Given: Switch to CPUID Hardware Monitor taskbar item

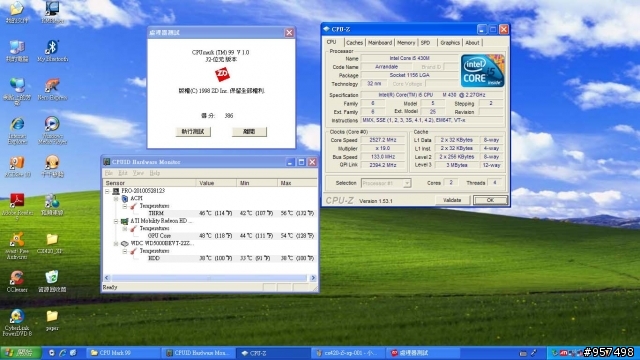Looking at the screenshot, I should click(x=198, y=353).
